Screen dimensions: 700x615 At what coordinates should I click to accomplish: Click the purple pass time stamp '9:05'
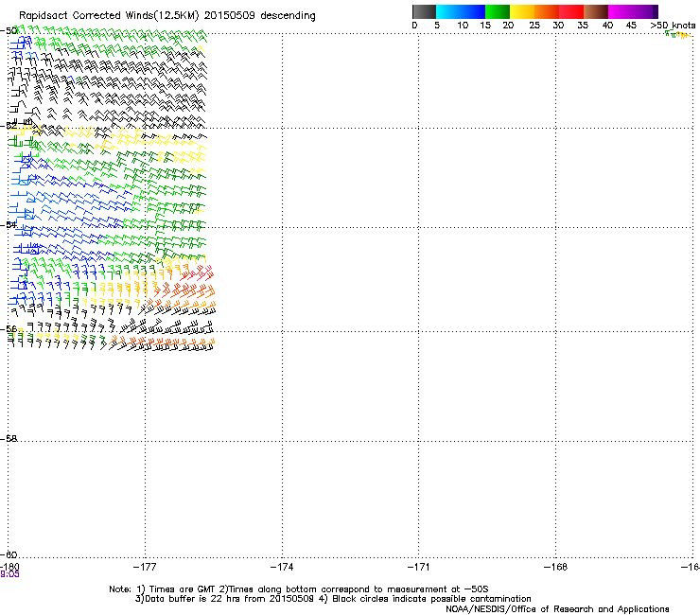(9, 574)
